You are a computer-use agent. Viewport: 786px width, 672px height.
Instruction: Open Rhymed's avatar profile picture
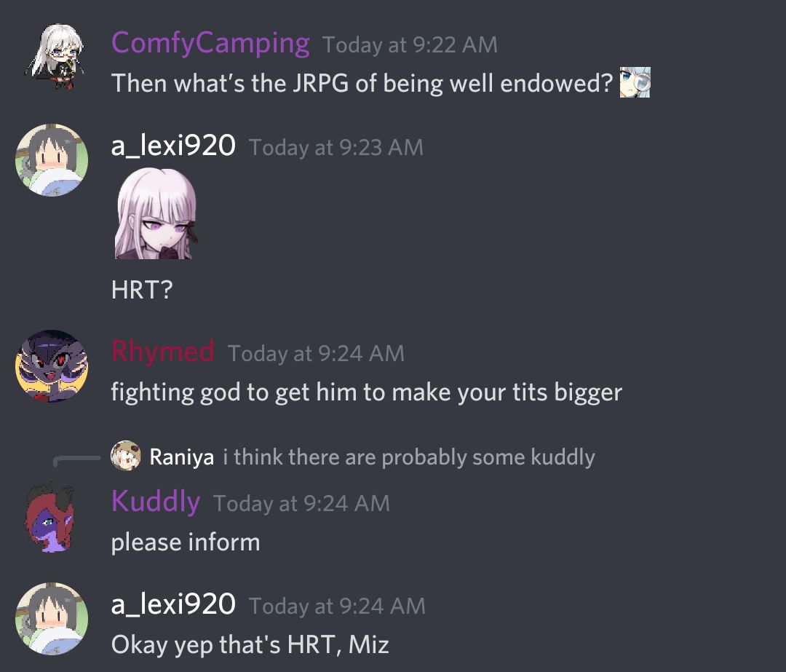point(52,365)
